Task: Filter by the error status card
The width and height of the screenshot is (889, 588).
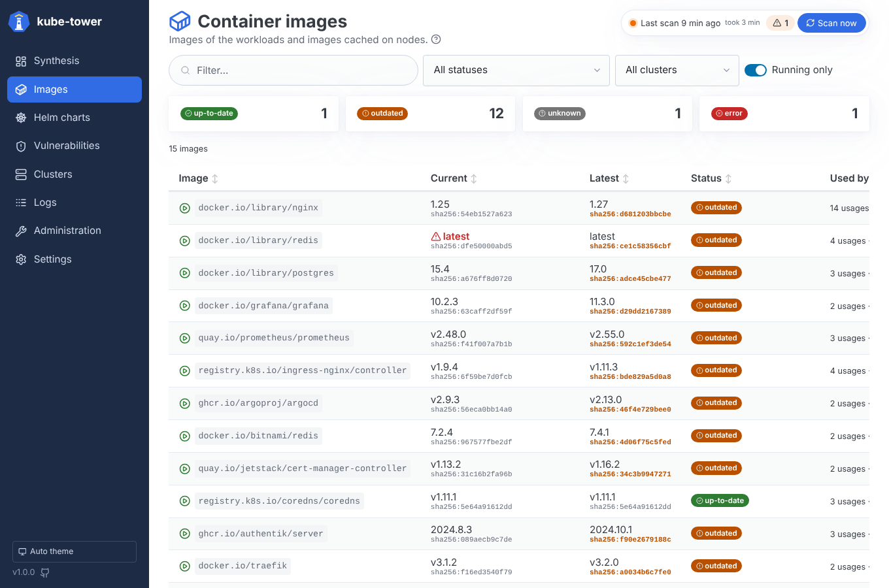Action: (x=784, y=114)
